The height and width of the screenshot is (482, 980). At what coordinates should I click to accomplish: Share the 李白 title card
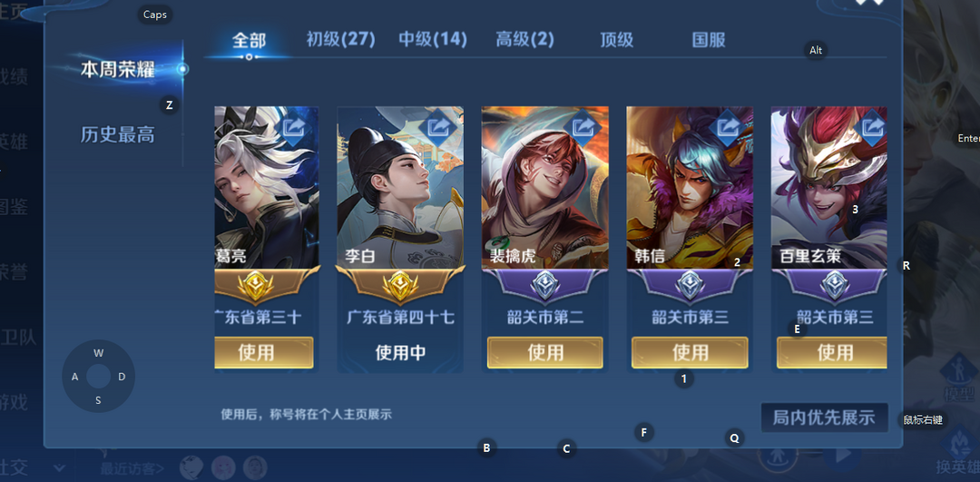point(438,127)
